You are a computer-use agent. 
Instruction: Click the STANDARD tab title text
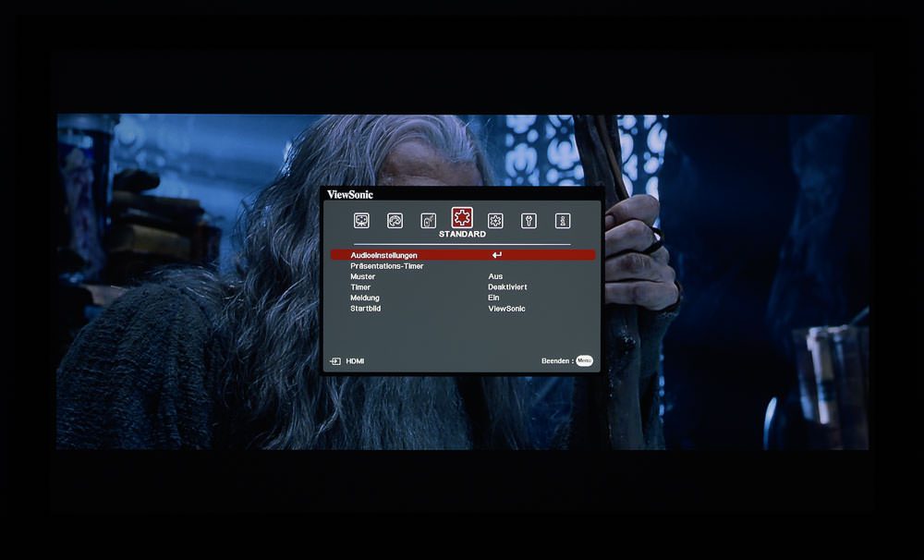pos(462,234)
